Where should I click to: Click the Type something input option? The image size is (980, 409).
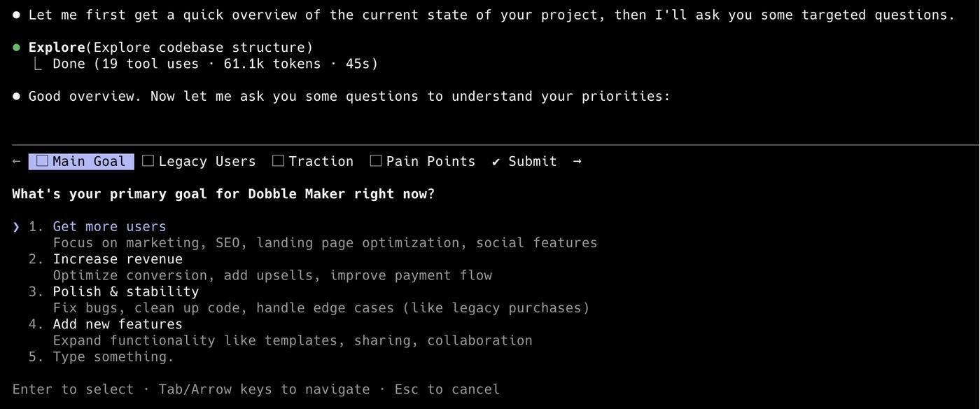(x=113, y=357)
